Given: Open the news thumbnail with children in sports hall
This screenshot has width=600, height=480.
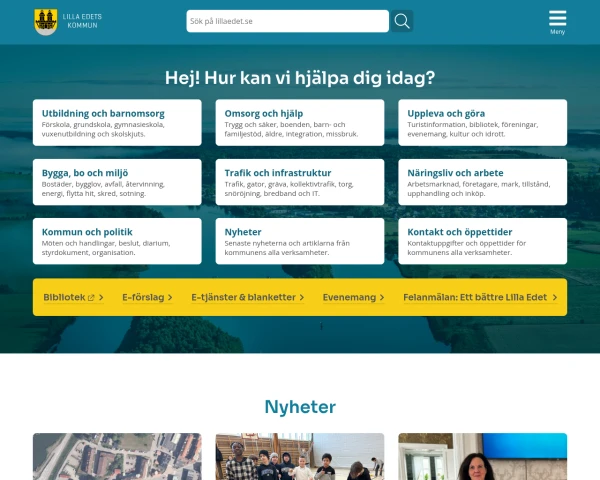Looking at the screenshot, I should tap(300, 456).
